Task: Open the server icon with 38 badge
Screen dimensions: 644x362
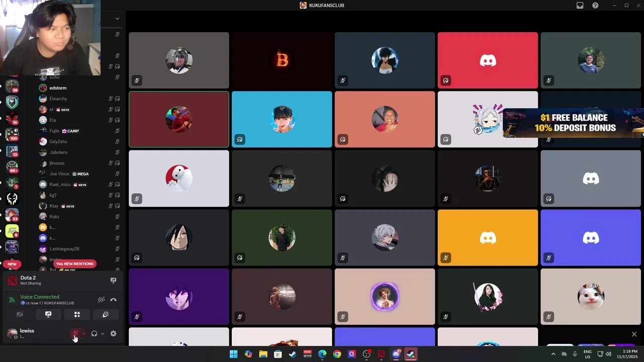Action: [12, 86]
